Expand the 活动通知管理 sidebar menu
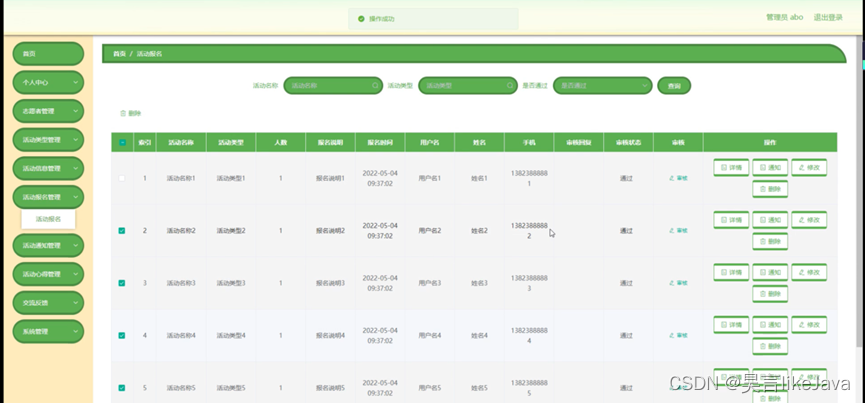This screenshot has height=403, width=865. click(48, 245)
